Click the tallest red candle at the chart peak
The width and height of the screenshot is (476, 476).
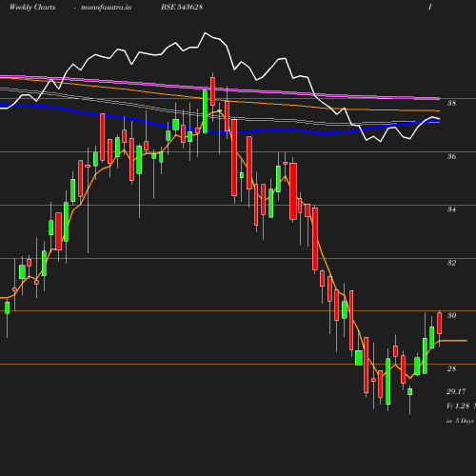(212, 91)
